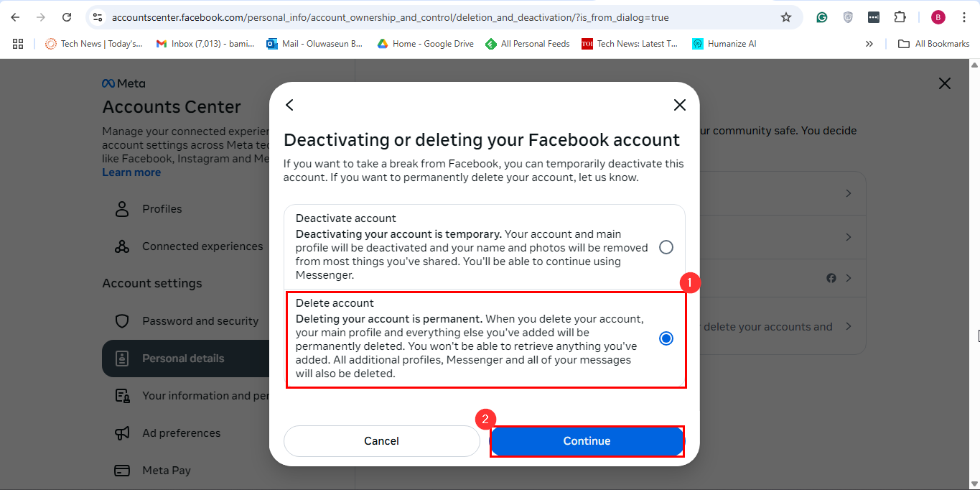
Task: Expand the hidden bookmarks chevron
Action: click(869, 44)
